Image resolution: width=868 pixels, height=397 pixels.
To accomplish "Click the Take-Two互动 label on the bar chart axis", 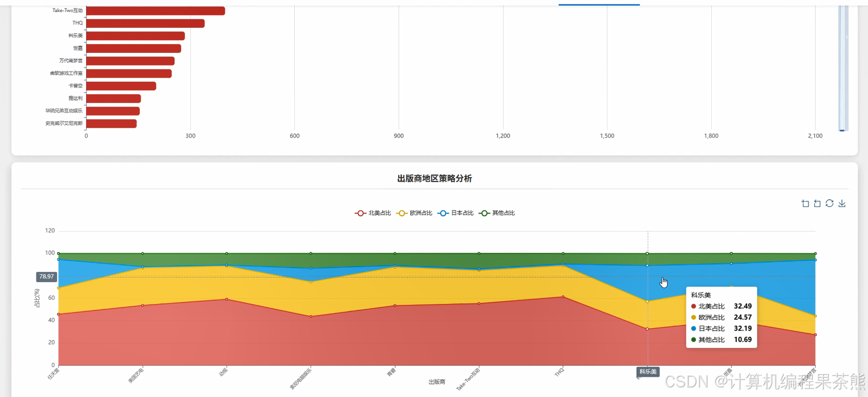I will coord(67,10).
